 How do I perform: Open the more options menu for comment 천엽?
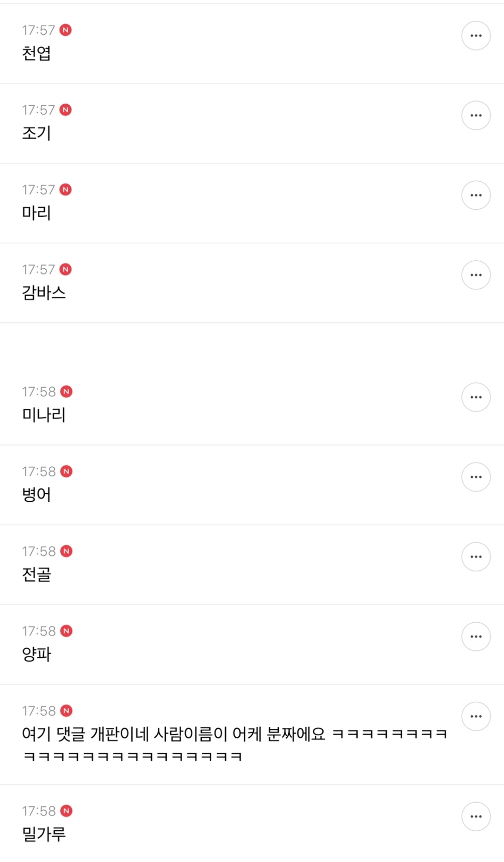click(x=476, y=36)
